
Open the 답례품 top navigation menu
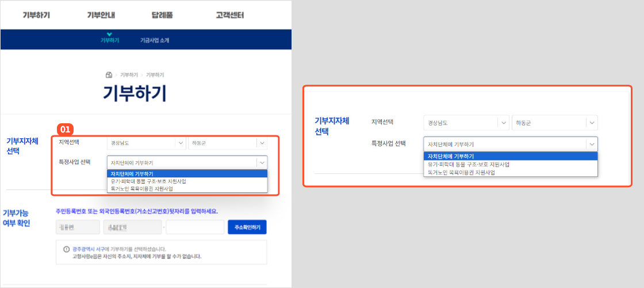[162, 16]
